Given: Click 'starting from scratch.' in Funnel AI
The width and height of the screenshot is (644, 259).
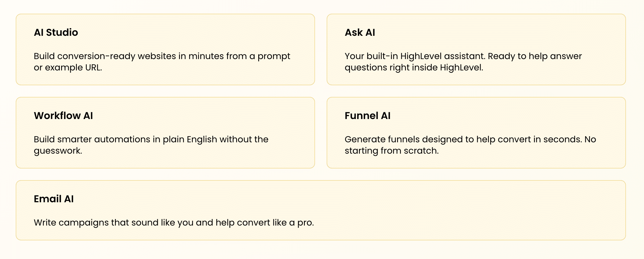Looking at the screenshot, I should 392,151.
